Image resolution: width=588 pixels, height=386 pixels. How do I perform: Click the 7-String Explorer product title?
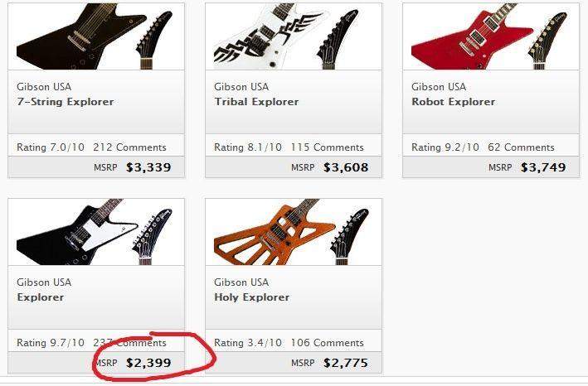(66, 102)
